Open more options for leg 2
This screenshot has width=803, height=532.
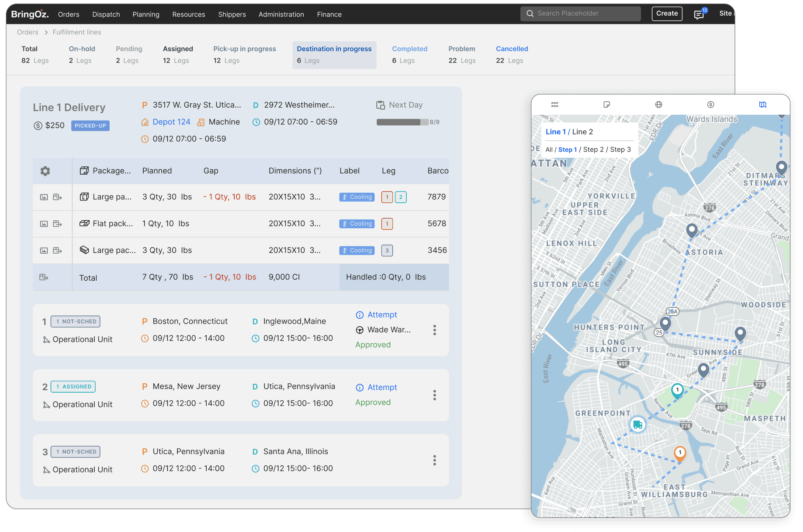[435, 395]
